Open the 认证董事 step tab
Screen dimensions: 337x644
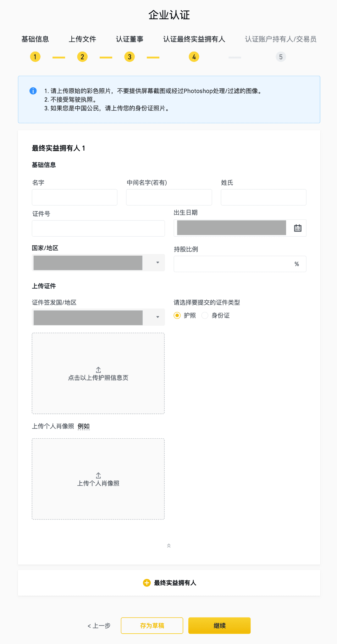pyautogui.click(x=130, y=39)
